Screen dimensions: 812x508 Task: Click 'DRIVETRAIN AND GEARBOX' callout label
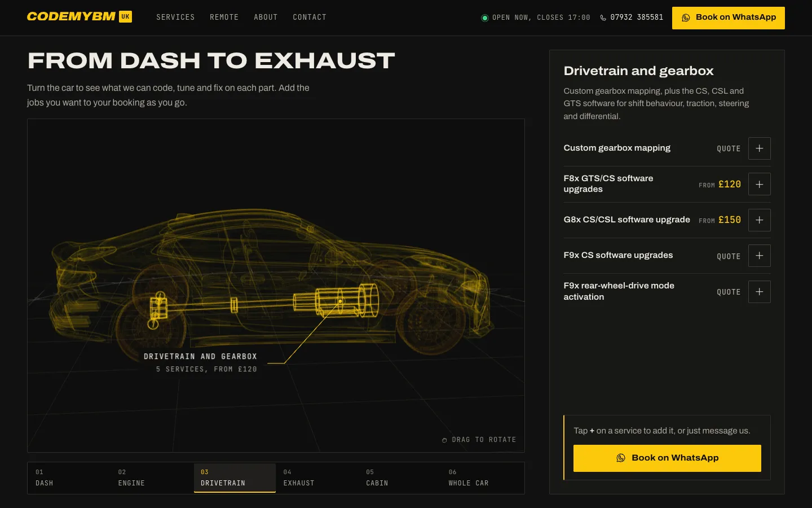click(200, 357)
